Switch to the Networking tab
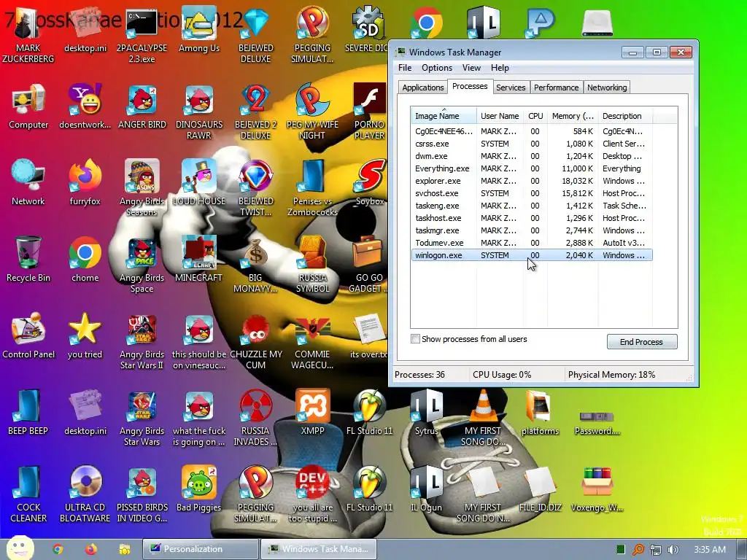Screen dimensions: 747x560 click(x=607, y=87)
